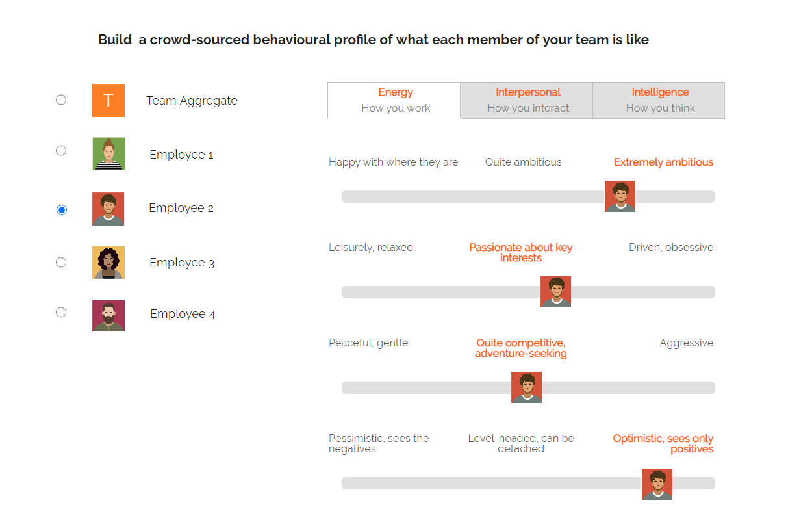812x520 pixels.
Task: Click the Extremely ambitious label
Action: click(x=663, y=162)
